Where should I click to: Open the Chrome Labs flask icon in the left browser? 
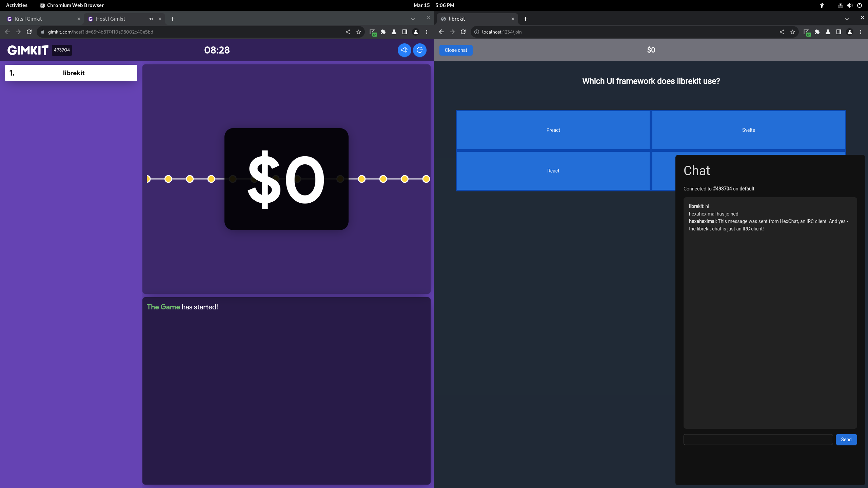point(394,32)
